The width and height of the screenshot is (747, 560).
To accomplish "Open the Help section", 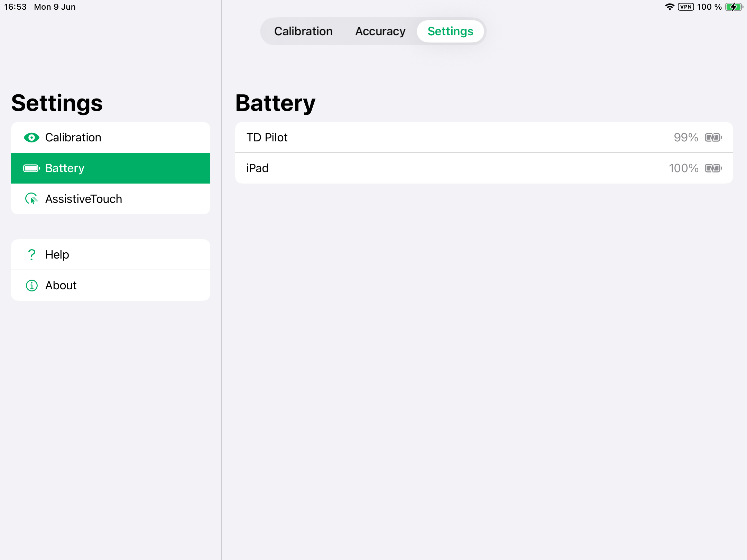I will (x=111, y=255).
